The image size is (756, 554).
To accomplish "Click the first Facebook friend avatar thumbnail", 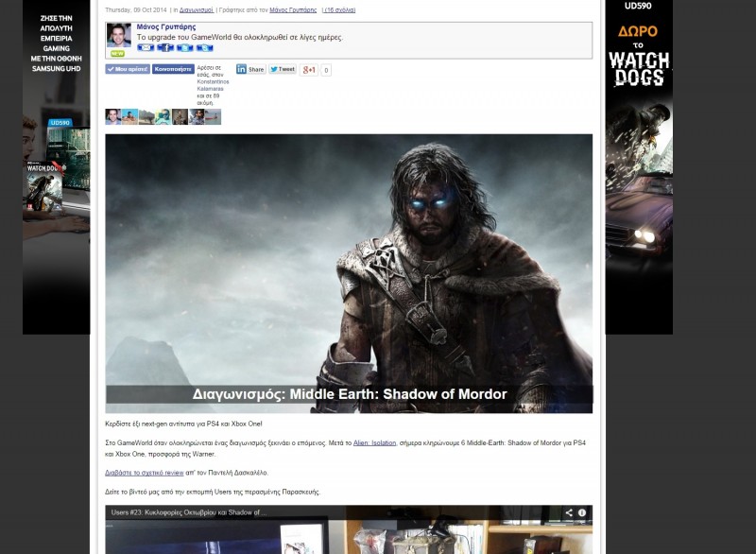I will [x=112, y=116].
